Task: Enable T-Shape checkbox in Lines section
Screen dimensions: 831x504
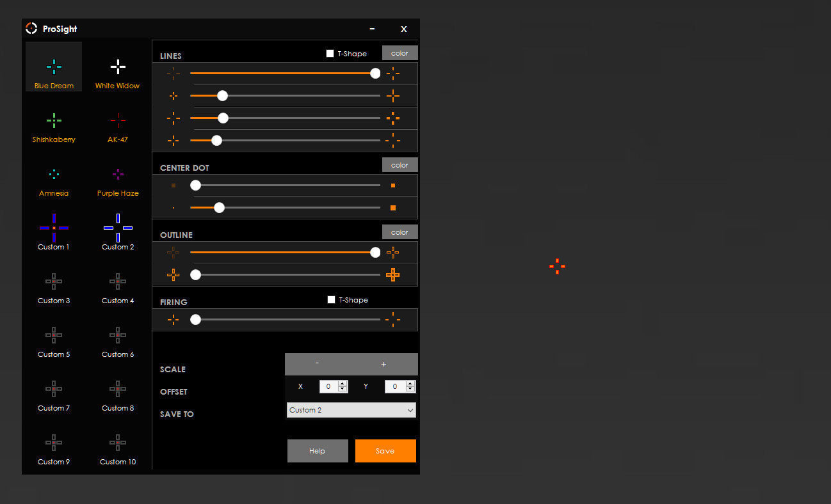Action: tap(330, 54)
